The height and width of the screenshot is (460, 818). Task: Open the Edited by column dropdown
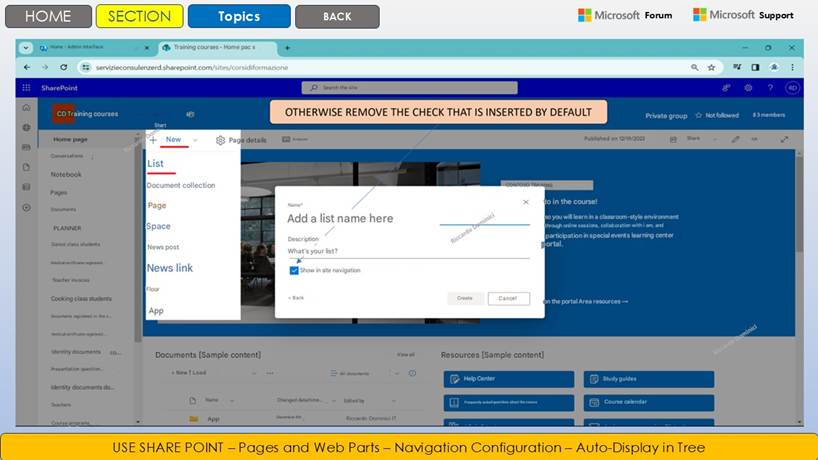[394, 401]
